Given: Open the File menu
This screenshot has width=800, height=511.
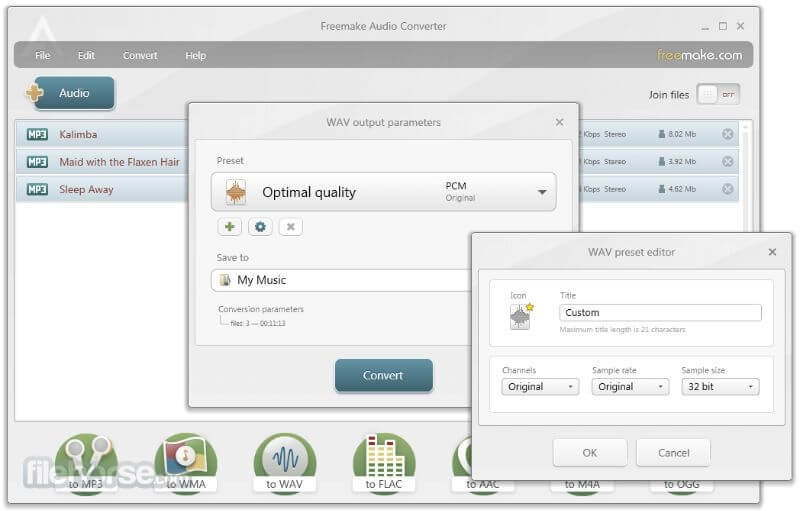Looking at the screenshot, I should (x=43, y=55).
